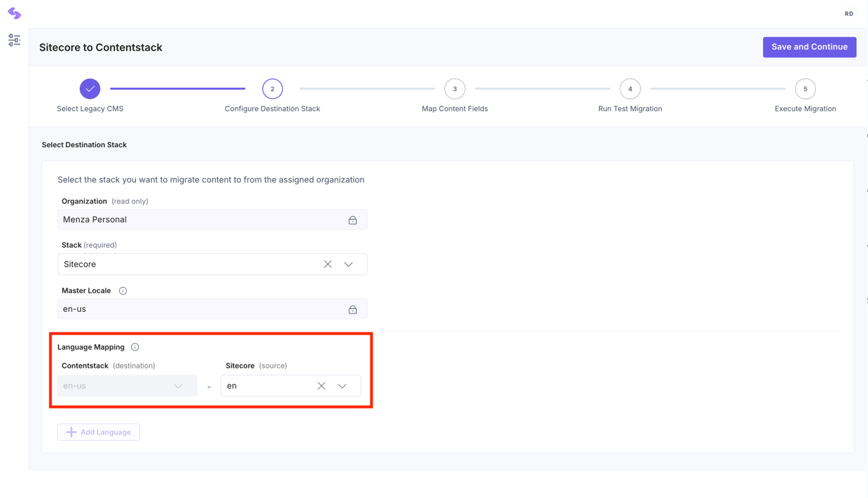This screenshot has height=498, width=868.
Task: Click the 'Configure Destination Stack' step label
Action: [x=272, y=109]
